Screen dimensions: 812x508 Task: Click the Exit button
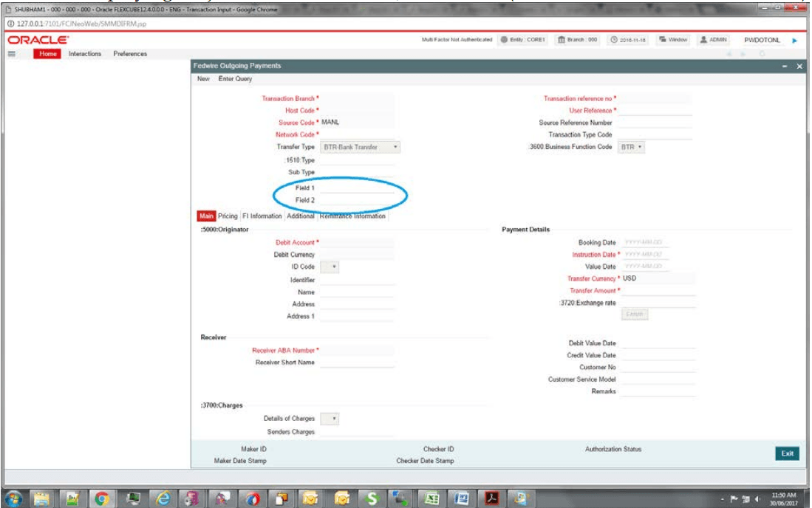point(787,453)
